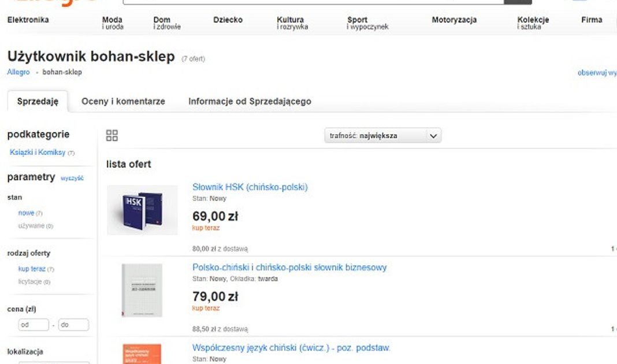Screen dimensions: 617x364
Task: Click the business dictionary book thumbnail
Action: pos(142,290)
